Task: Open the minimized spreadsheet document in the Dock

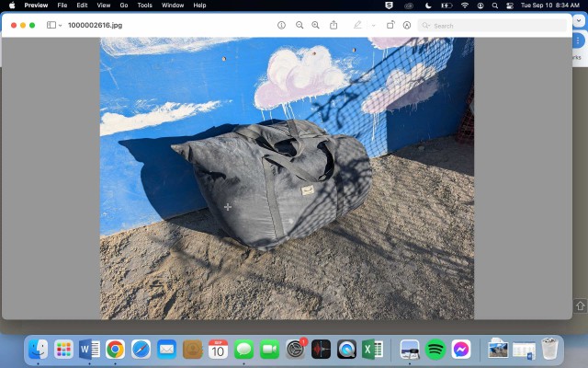Action: point(524,350)
